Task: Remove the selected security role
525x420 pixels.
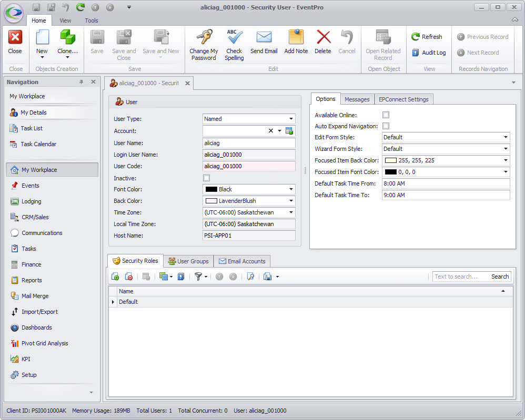Action: coord(128,276)
